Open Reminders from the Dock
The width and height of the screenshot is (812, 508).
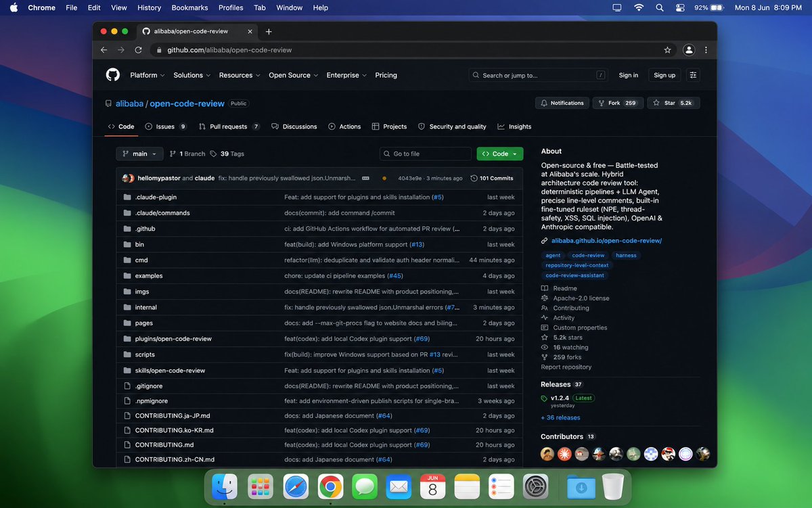pyautogui.click(x=502, y=486)
